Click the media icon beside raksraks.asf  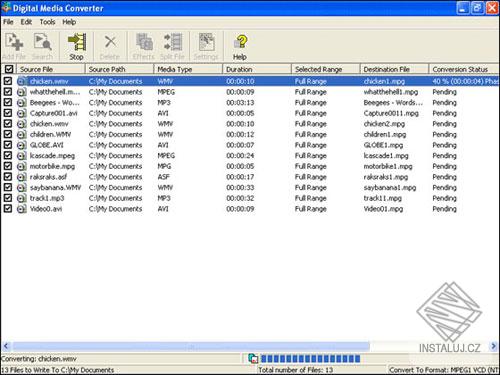(x=22, y=177)
